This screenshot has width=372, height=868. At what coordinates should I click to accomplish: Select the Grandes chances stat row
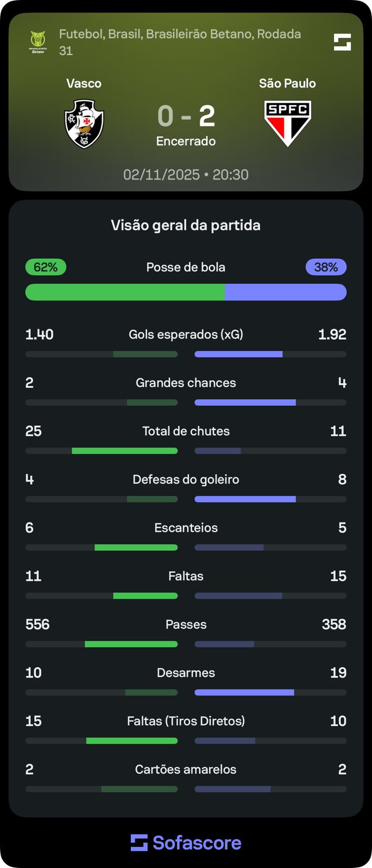point(186,382)
